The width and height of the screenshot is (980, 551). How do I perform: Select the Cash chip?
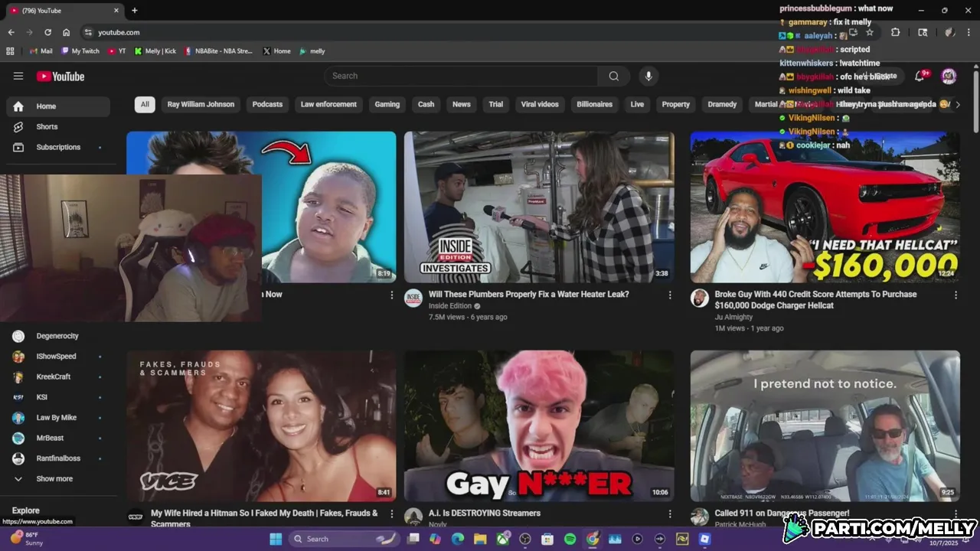tap(426, 104)
